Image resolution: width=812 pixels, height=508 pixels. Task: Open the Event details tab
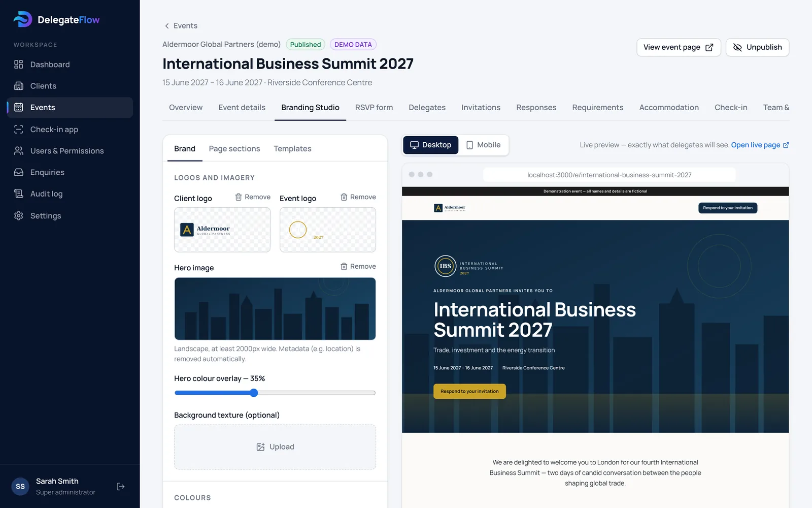pos(242,108)
